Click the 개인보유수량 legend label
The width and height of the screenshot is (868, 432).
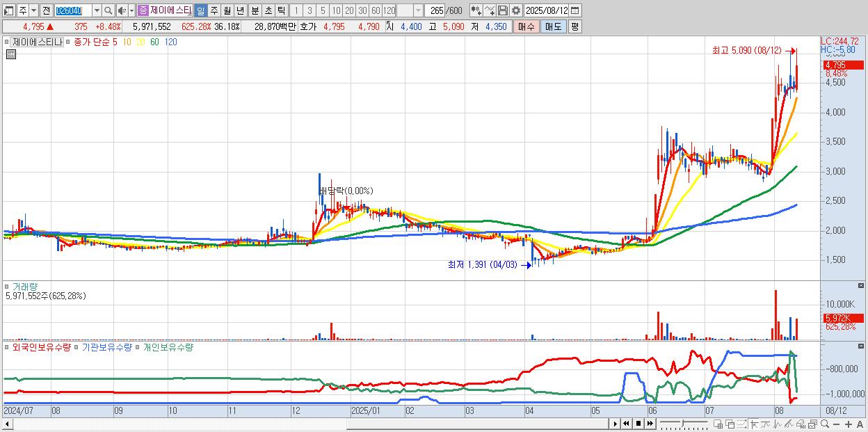coord(168,347)
